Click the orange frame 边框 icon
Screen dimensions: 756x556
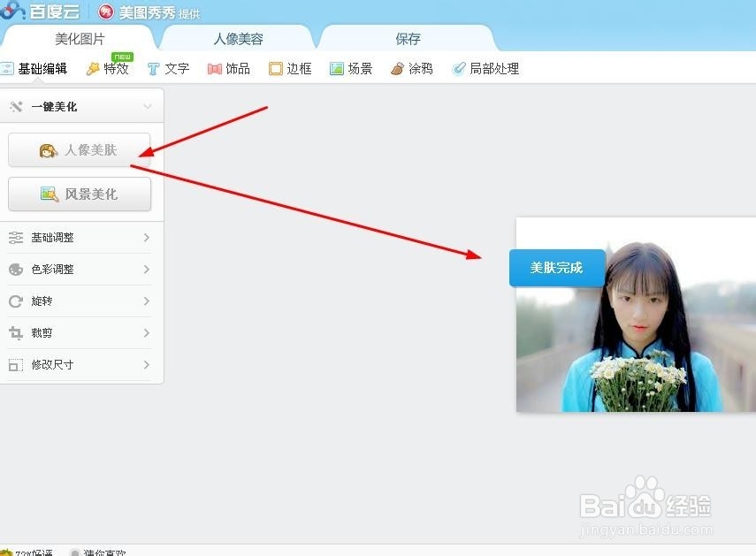[x=275, y=69]
